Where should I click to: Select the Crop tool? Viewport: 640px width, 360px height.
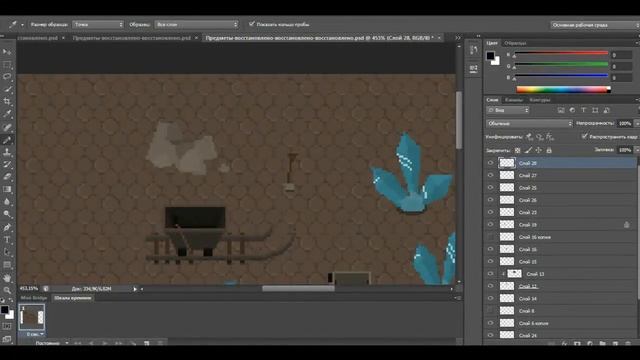click(7, 101)
